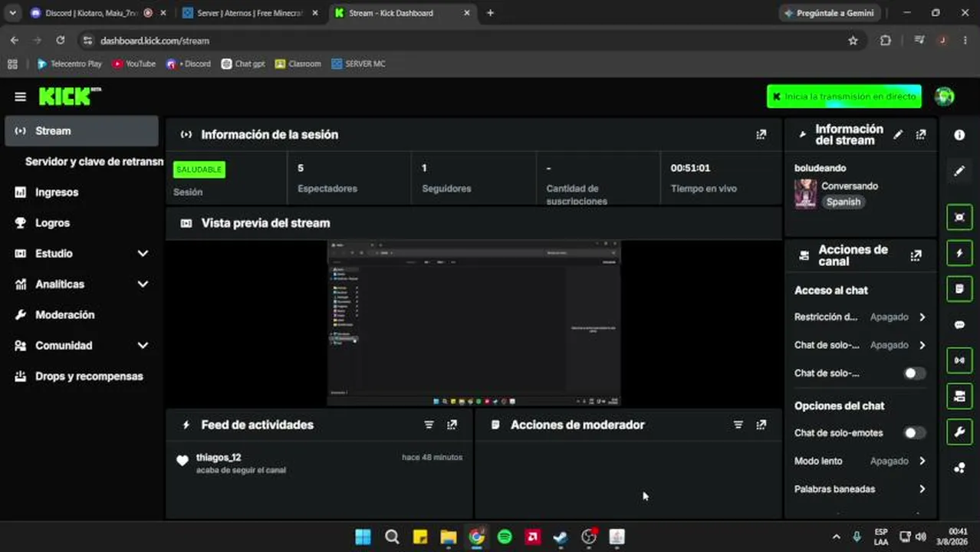The image size is (980, 552).
Task: Click Inicia la transmisión en directo button
Action: click(844, 97)
